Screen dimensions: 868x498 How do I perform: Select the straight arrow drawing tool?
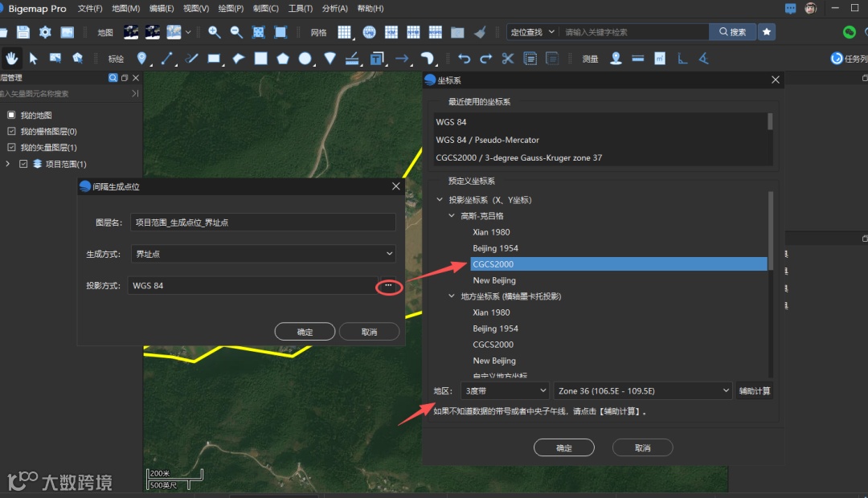click(x=402, y=58)
